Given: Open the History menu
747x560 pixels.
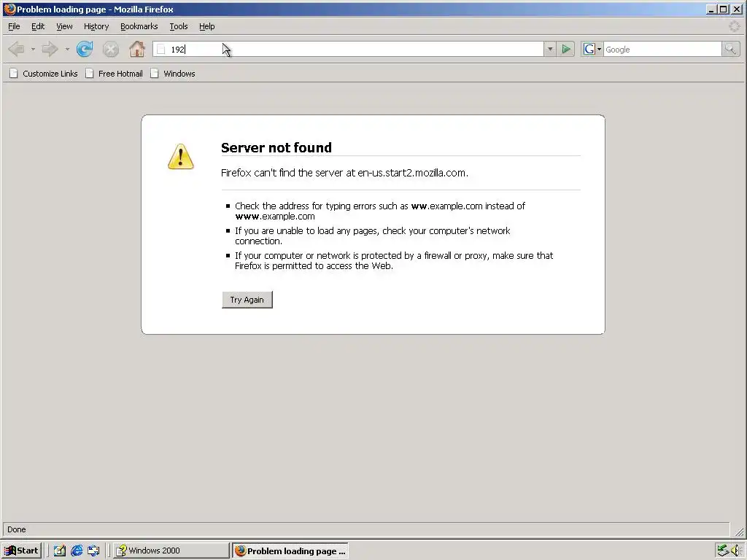Looking at the screenshot, I should coord(96,26).
